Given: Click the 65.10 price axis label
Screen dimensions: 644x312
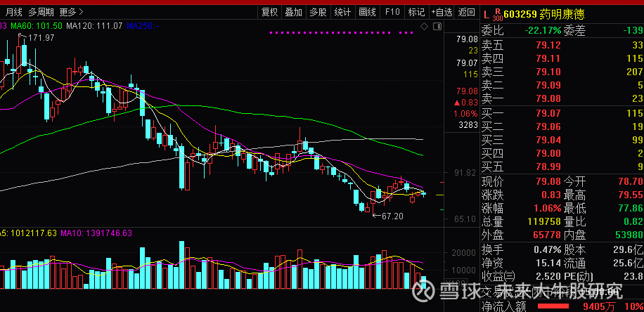Looking at the screenshot, I should coord(465,219).
